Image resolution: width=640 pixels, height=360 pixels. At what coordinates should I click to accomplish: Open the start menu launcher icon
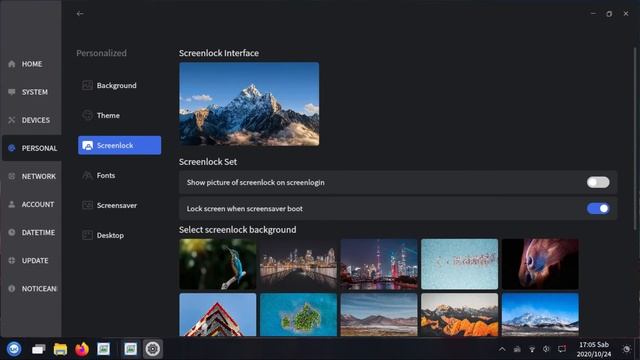tap(14, 349)
